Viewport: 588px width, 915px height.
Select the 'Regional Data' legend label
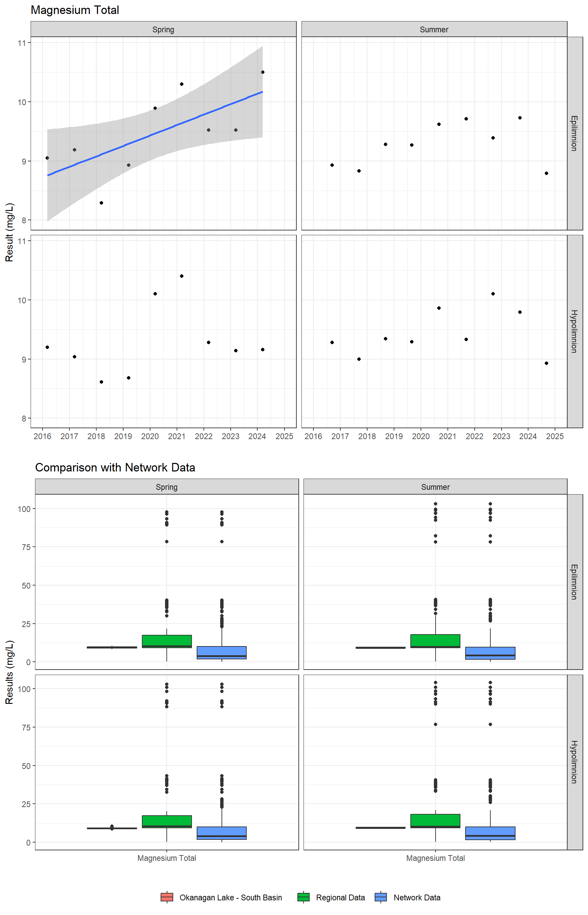(x=340, y=897)
